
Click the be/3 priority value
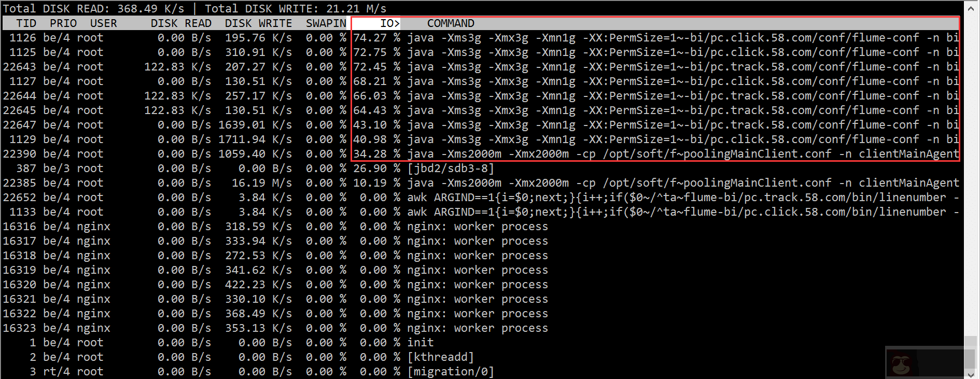coord(57,169)
